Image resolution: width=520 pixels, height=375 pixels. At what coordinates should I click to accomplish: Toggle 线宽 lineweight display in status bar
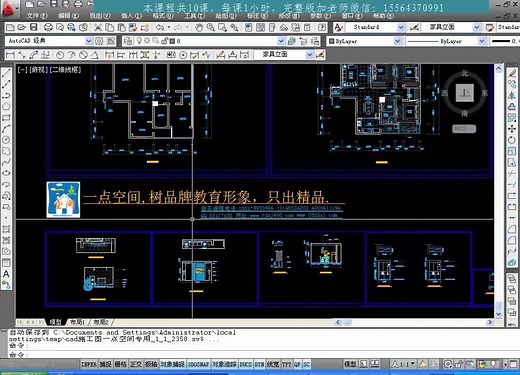[x=273, y=364]
